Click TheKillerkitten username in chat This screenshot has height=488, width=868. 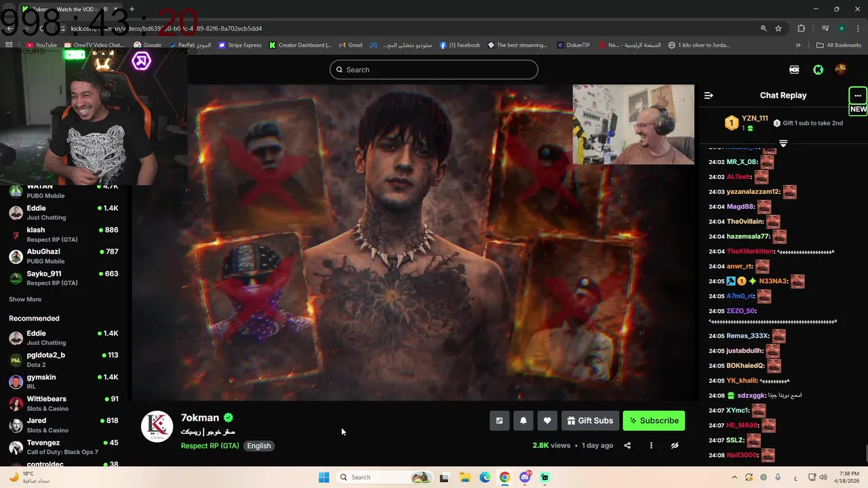[x=750, y=251]
